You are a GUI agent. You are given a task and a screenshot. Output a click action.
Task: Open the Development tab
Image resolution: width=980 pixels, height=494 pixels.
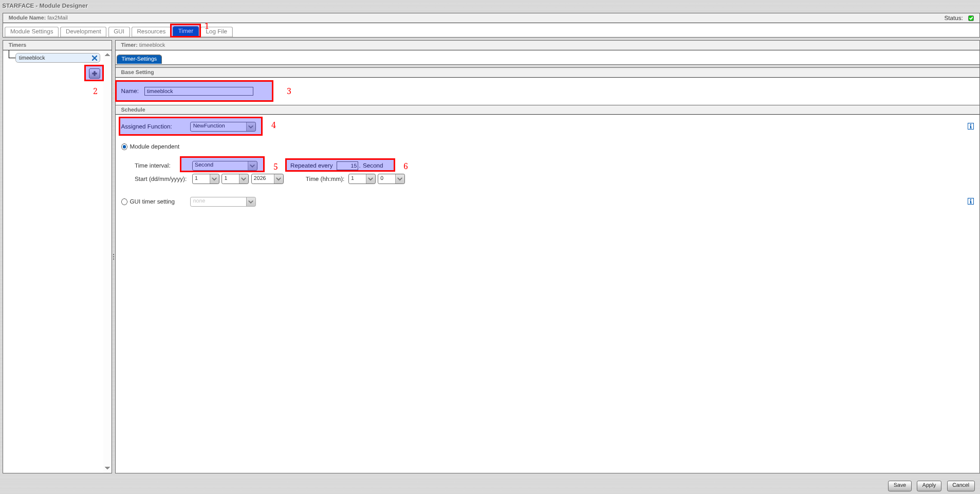(83, 32)
